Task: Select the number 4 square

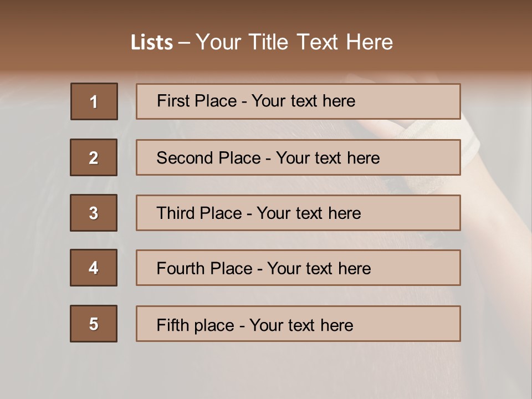Action: click(x=94, y=268)
